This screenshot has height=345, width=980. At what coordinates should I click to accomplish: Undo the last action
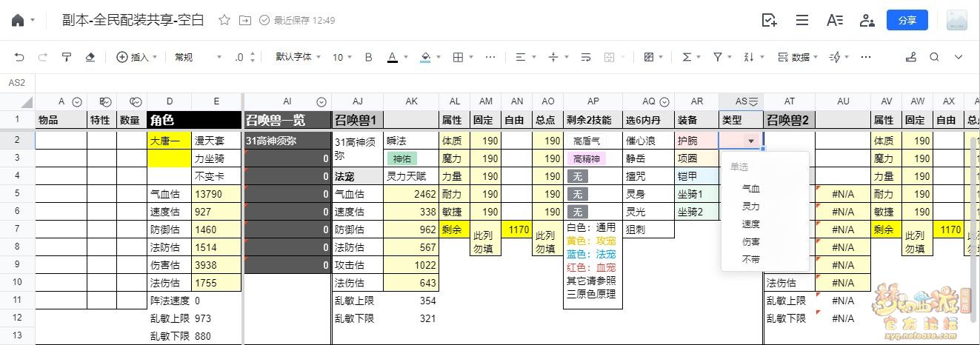point(19,57)
